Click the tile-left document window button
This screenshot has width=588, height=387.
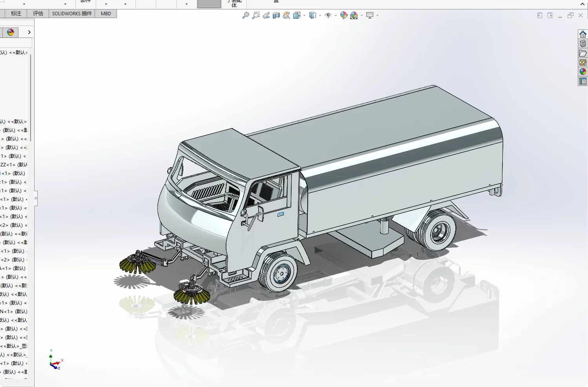coord(540,15)
